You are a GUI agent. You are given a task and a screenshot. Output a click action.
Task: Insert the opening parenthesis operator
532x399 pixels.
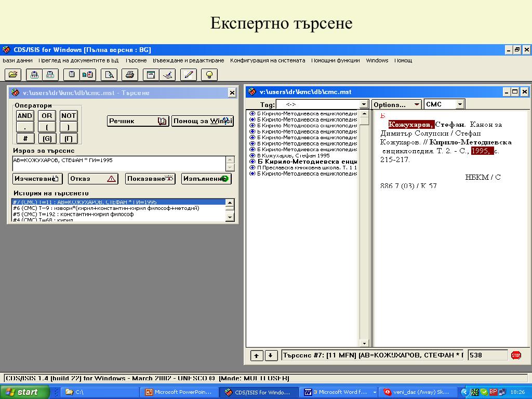pos(47,127)
